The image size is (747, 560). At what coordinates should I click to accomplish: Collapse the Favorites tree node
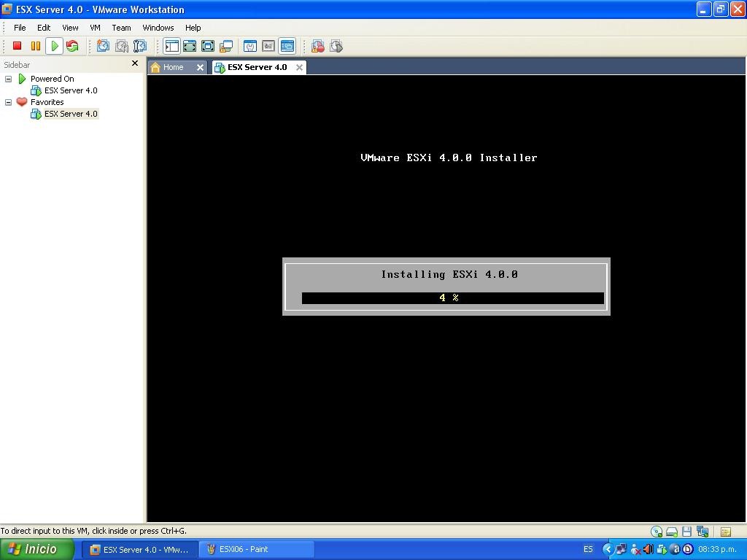[x=8, y=102]
